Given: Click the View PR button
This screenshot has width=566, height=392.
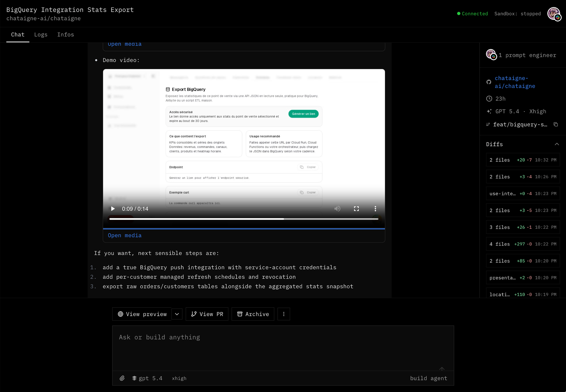Looking at the screenshot, I should pos(207,314).
